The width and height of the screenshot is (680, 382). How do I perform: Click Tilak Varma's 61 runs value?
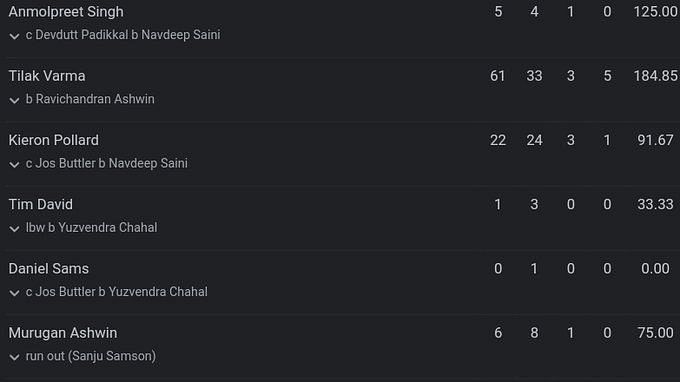click(497, 76)
